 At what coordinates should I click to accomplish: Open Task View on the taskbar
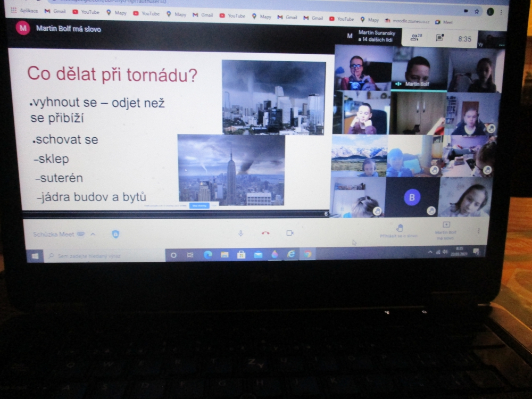[190, 255]
